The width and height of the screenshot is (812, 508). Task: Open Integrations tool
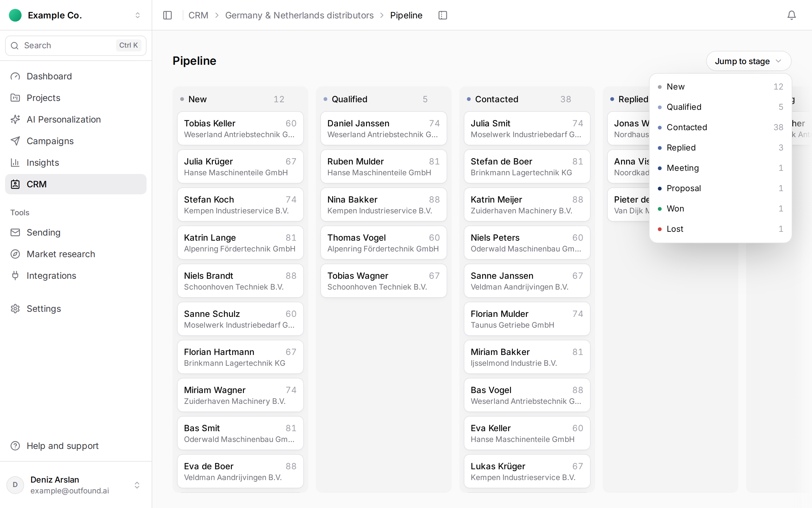pos(76,276)
